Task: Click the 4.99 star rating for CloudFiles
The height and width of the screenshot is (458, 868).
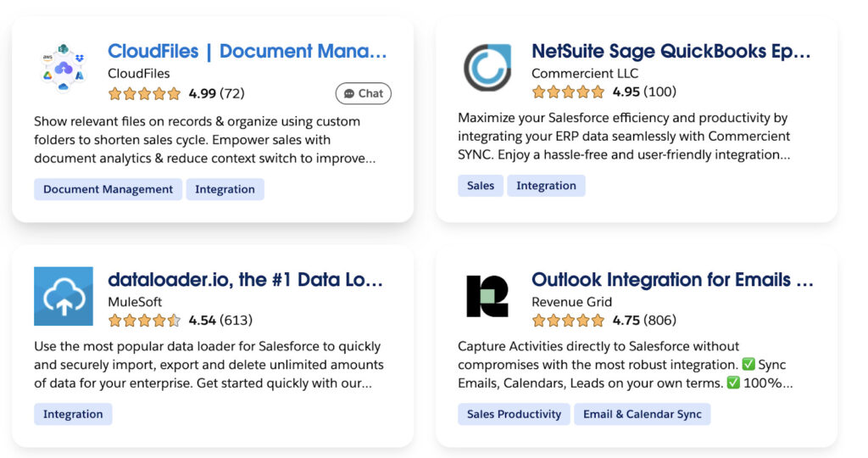Action: 145,93
